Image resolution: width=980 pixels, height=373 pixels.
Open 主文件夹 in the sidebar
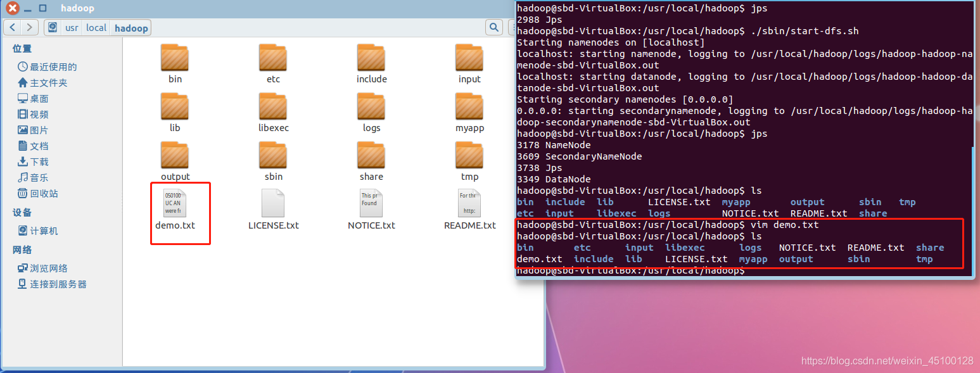point(42,83)
